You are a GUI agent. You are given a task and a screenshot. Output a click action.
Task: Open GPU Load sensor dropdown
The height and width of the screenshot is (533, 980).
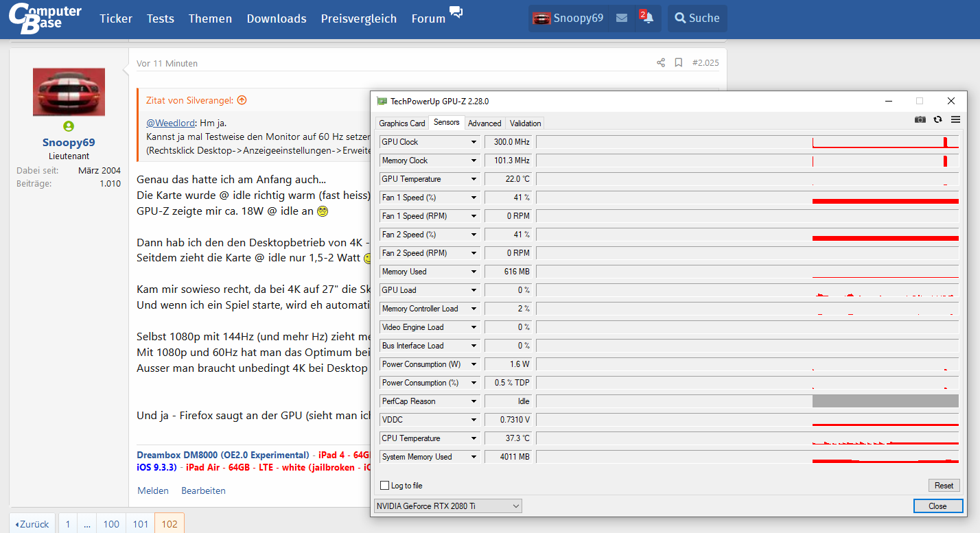tap(474, 290)
